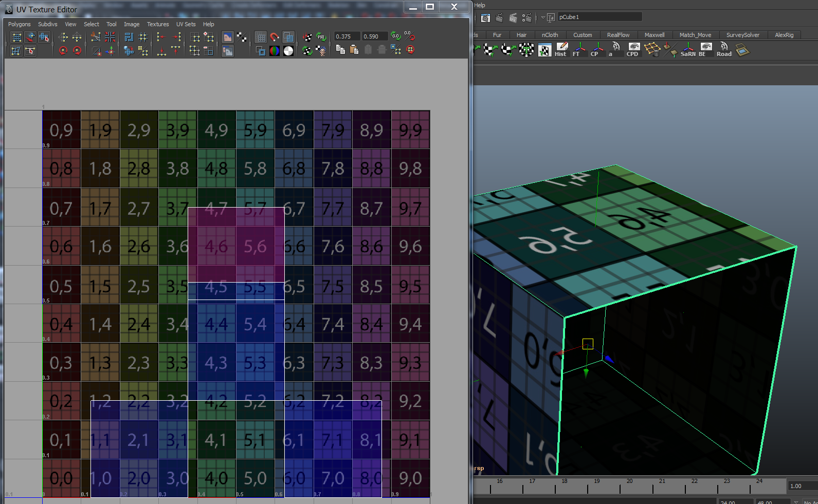The height and width of the screenshot is (504, 818).
Task: Switch to the nCloth shelf tab
Action: [550, 35]
